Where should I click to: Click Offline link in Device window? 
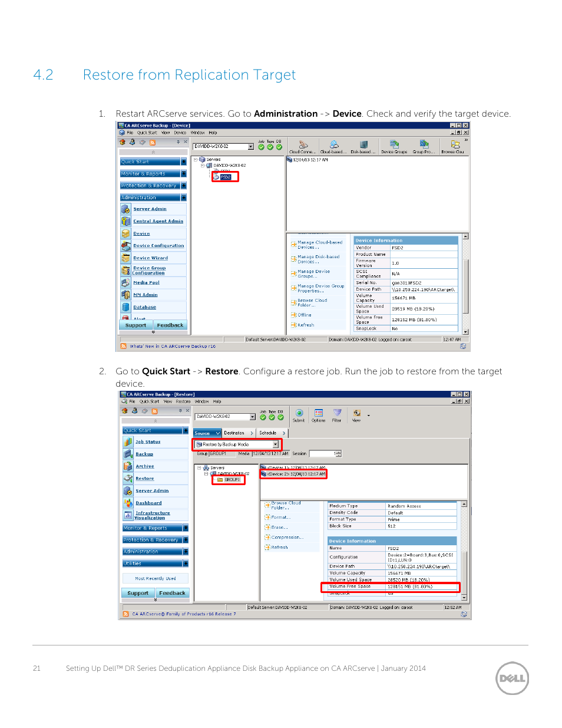(x=305, y=315)
